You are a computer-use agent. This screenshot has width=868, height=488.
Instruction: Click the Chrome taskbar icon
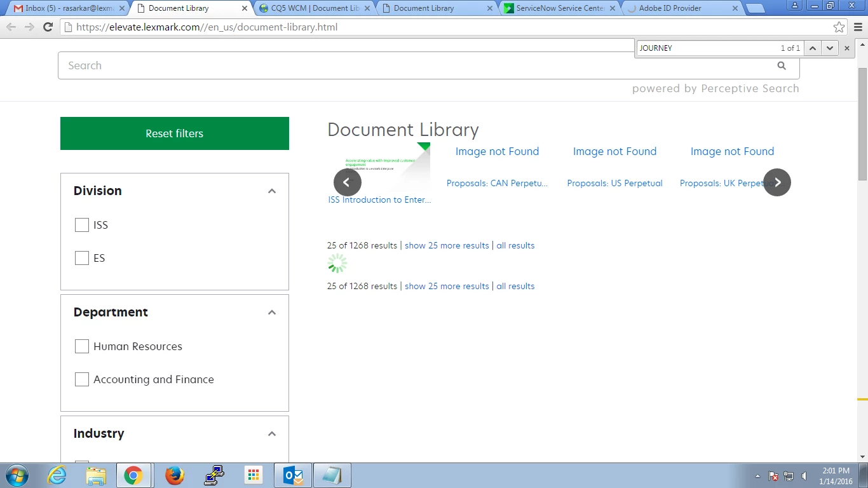click(133, 475)
